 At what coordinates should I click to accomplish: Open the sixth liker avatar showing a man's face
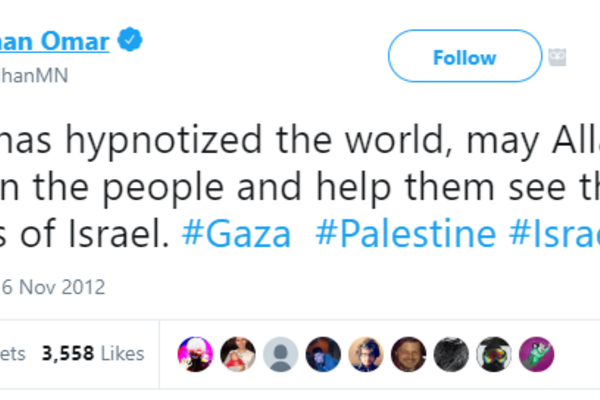tap(409, 353)
